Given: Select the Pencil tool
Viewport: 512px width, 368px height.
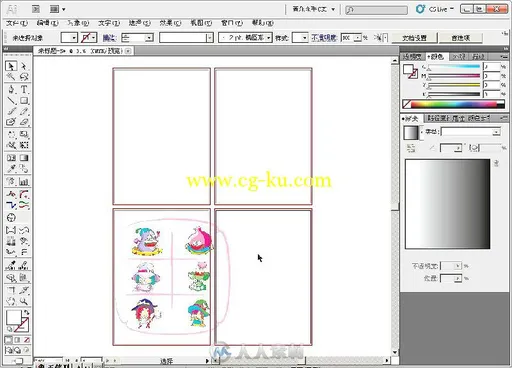Looking at the screenshot, I should 24,111.
